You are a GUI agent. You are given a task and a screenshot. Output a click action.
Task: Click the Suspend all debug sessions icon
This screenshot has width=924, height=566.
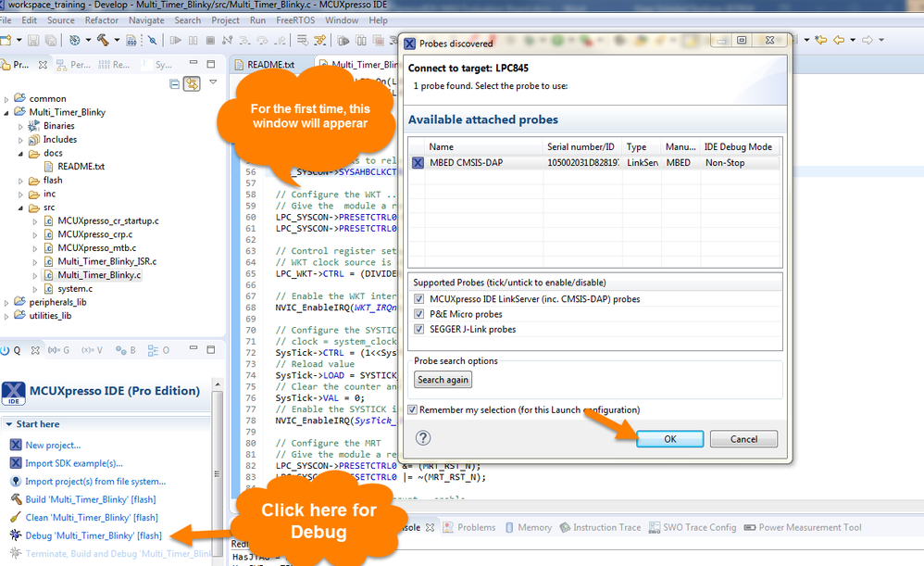pyautogui.click(x=361, y=40)
